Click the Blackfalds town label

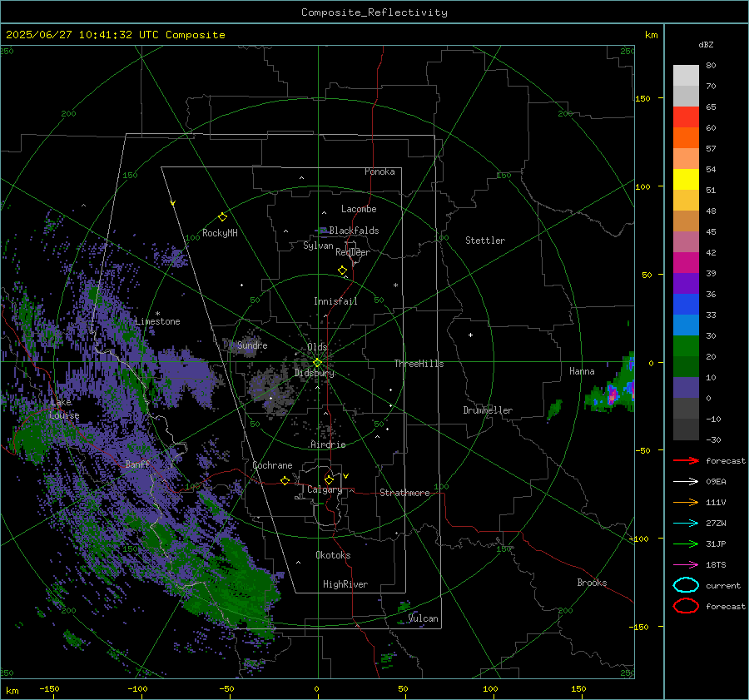pyautogui.click(x=354, y=231)
